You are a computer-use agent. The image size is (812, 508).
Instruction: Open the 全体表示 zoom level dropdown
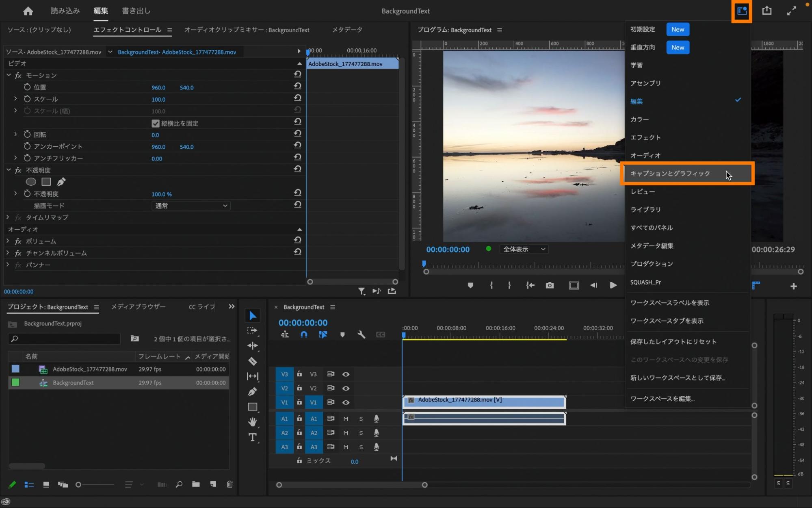coord(524,249)
